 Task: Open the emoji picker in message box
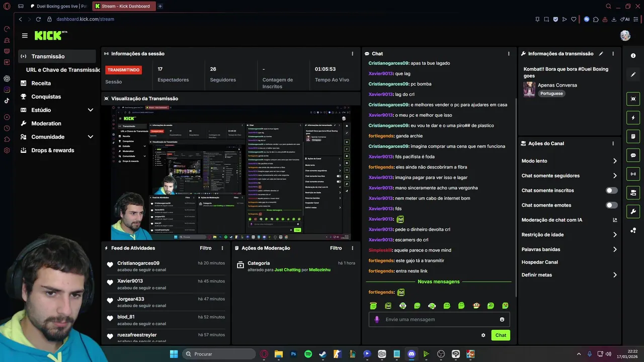click(502, 320)
